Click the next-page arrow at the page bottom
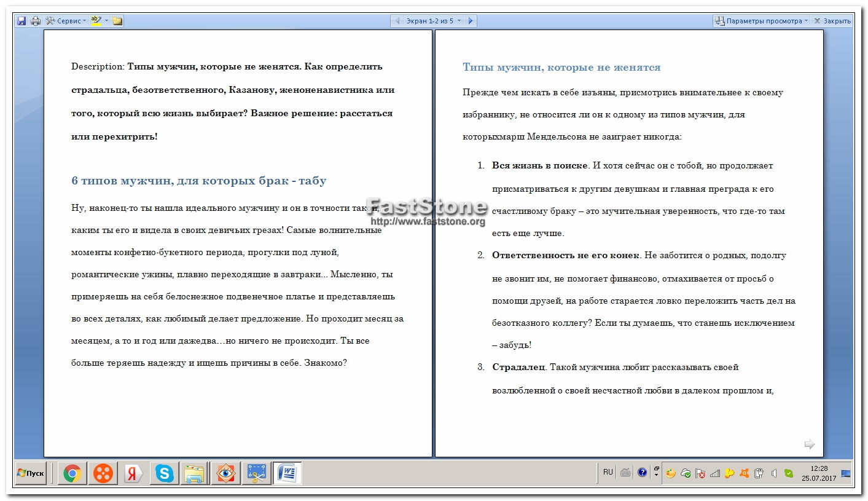 pyautogui.click(x=810, y=444)
